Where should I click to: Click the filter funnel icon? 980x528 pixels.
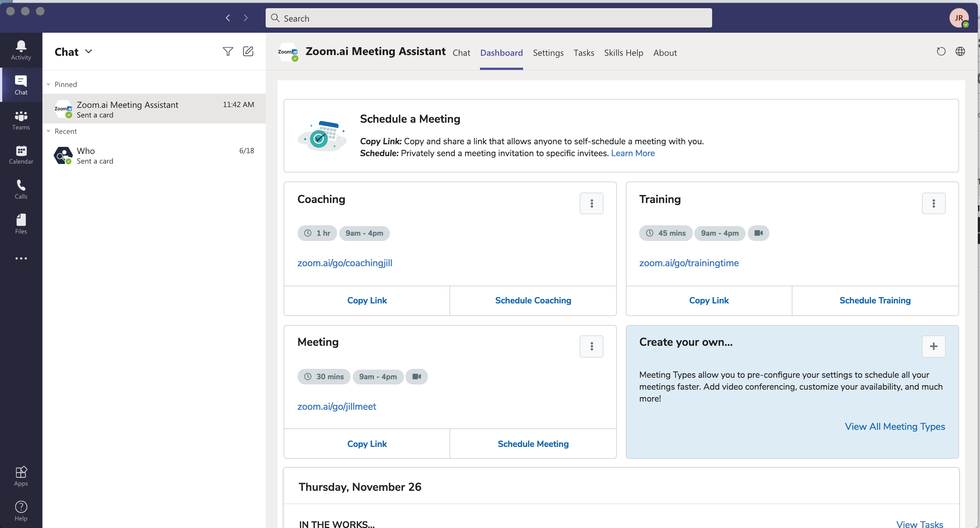[228, 51]
